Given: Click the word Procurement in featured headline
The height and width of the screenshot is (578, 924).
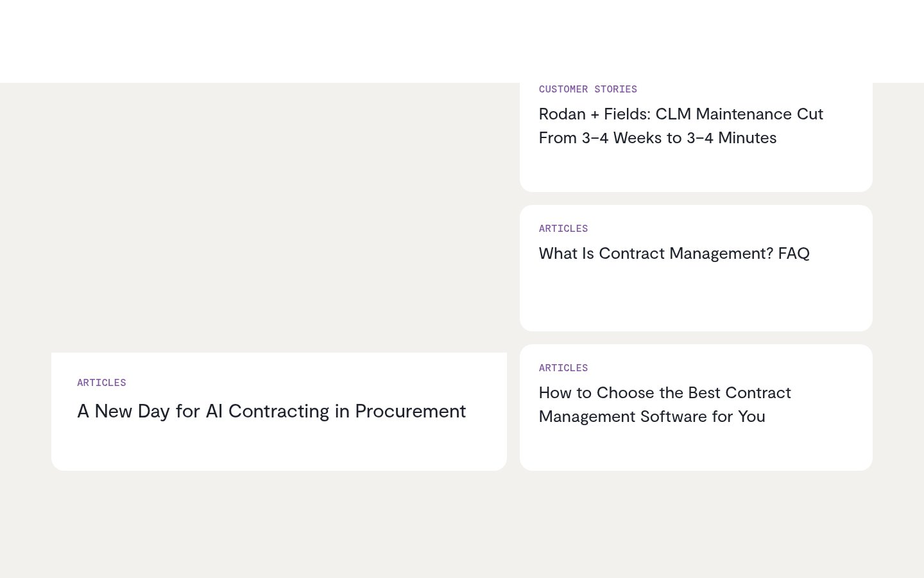Looking at the screenshot, I should point(411,411).
